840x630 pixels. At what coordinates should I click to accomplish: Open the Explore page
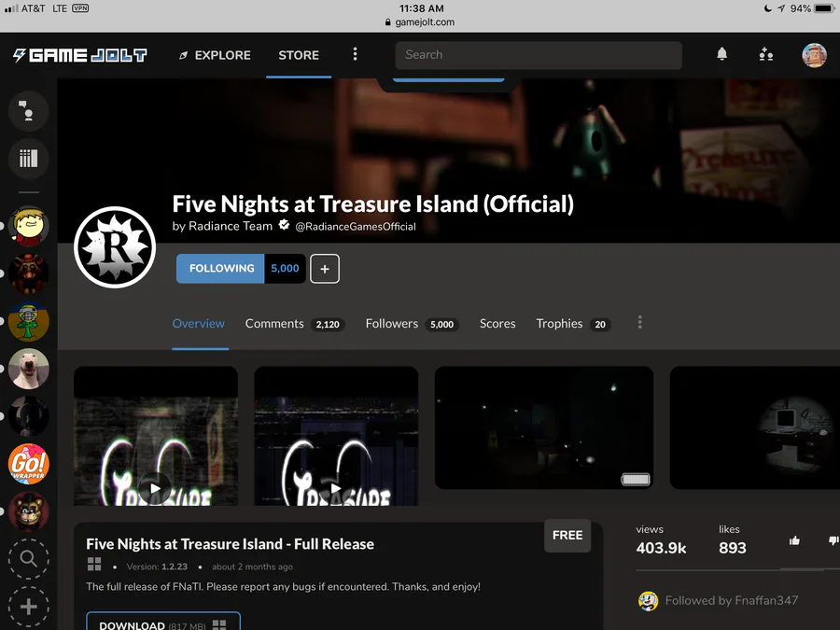coord(215,55)
